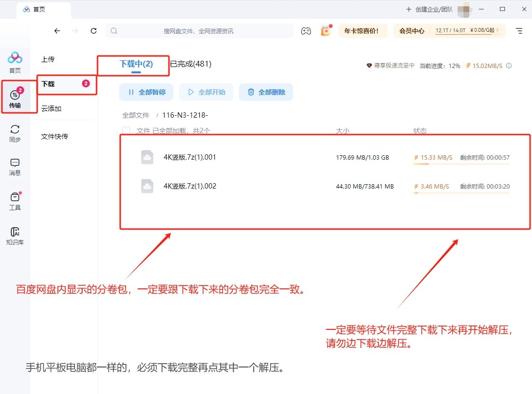This screenshot has height=394, width=532.
Task: Click the 全部删除 delete all button
Action: click(x=266, y=92)
